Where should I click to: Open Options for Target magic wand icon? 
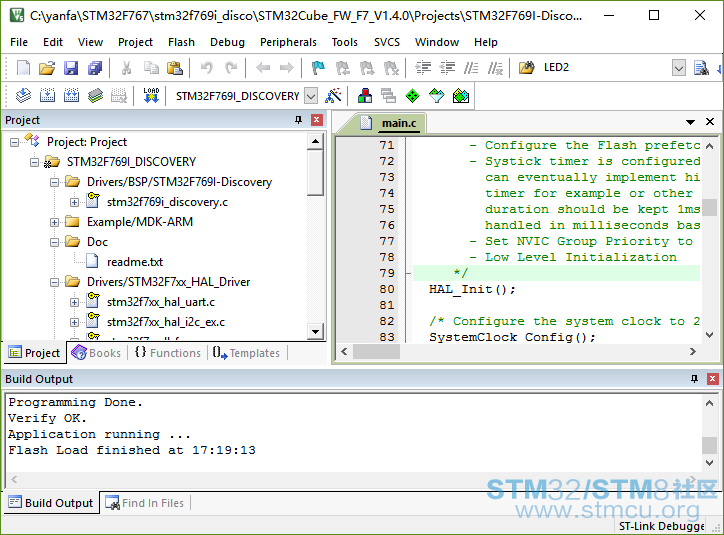(x=333, y=96)
